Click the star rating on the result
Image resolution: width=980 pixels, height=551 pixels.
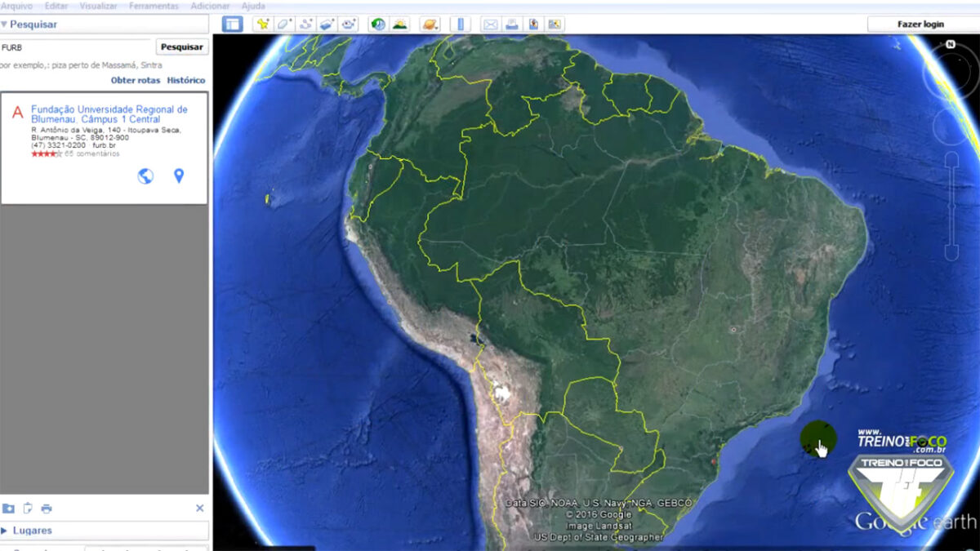point(47,153)
